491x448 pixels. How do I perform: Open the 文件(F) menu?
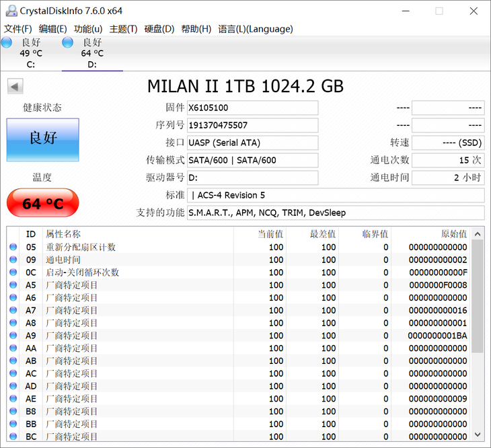tap(18, 29)
